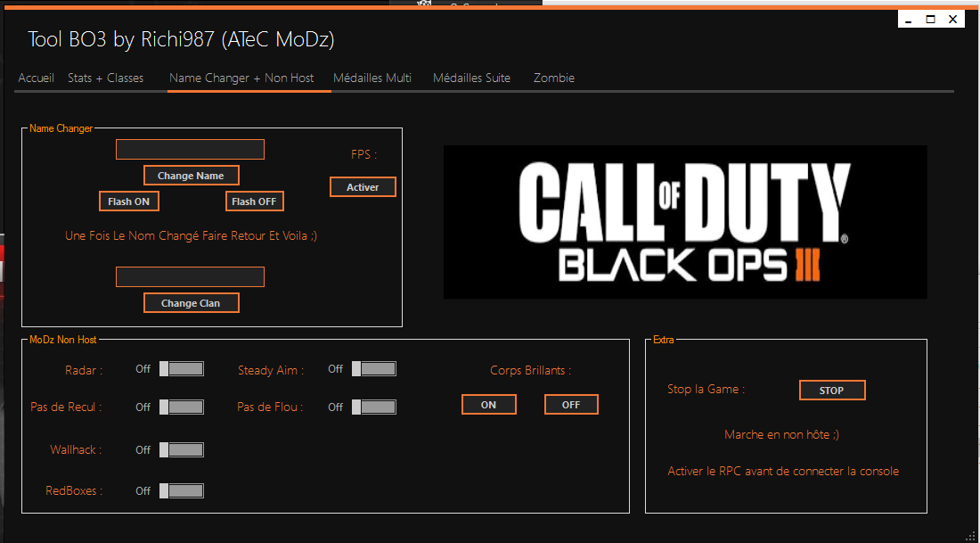
Task: Select Name Changer + Non Host tab
Action: click(241, 78)
